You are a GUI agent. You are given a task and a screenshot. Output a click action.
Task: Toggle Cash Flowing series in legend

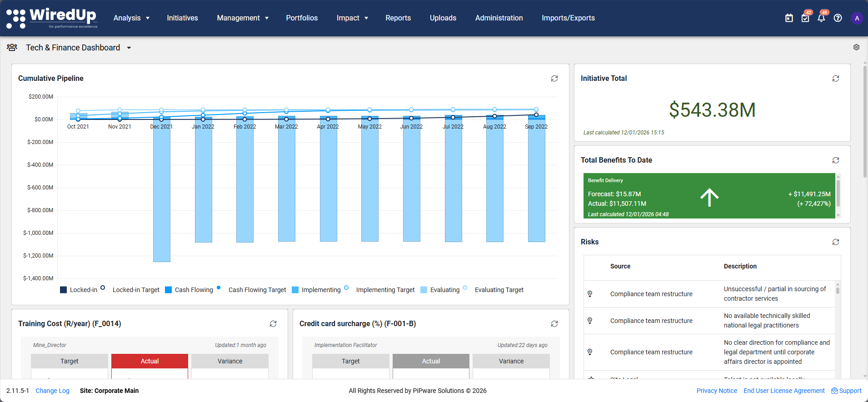coord(189,290)
